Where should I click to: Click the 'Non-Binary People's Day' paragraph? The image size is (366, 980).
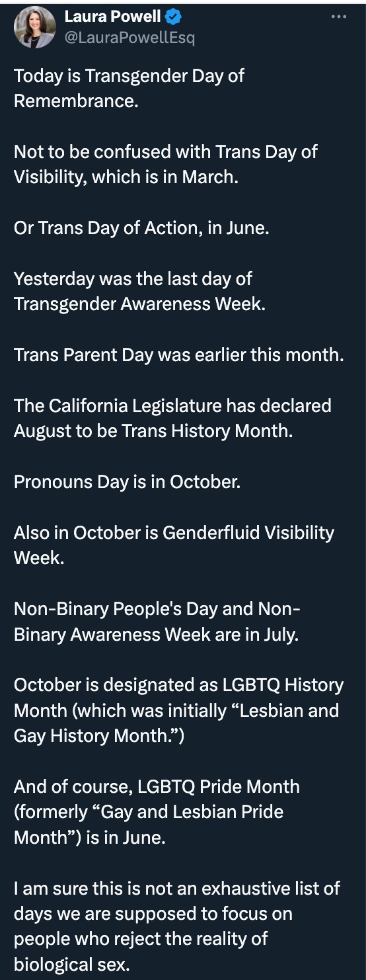click(x=157, y=622)
